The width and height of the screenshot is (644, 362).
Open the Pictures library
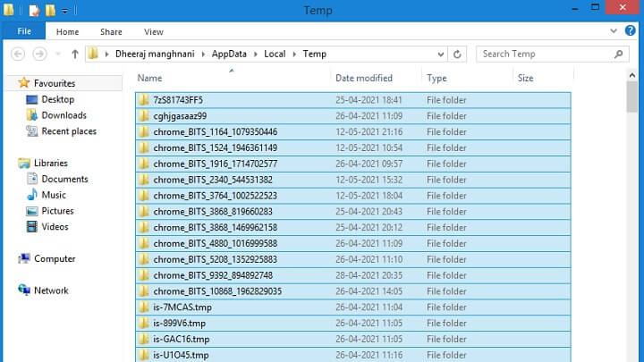coord(57,211)
